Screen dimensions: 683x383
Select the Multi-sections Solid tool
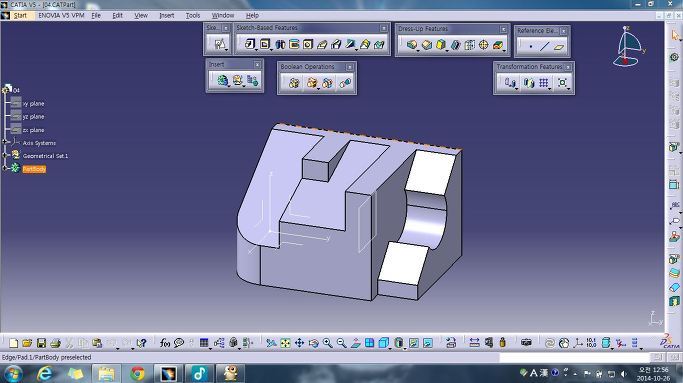365,44
